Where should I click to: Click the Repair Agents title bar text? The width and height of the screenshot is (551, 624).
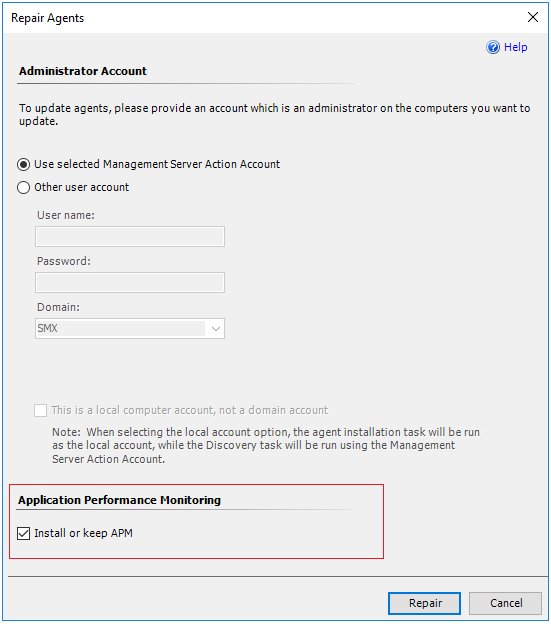(x=48, y=18)
